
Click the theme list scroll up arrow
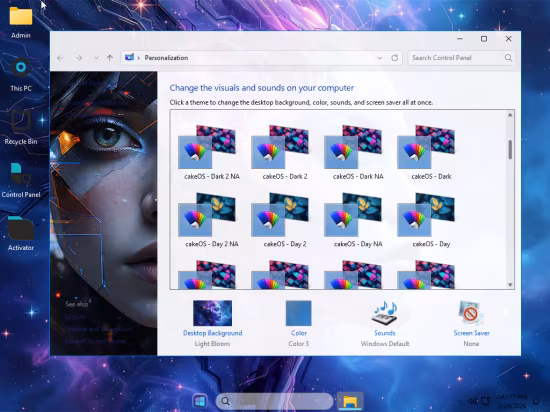point(510,115)
